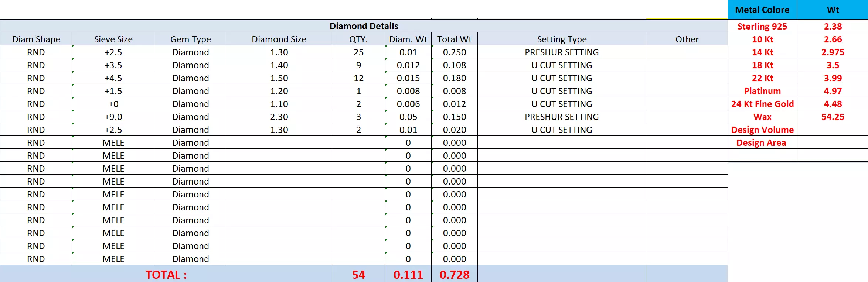Screen dimensions: 868x282
Task: Select the total quantity value 54
Action: pyautogui.click(x=358, y=274)
